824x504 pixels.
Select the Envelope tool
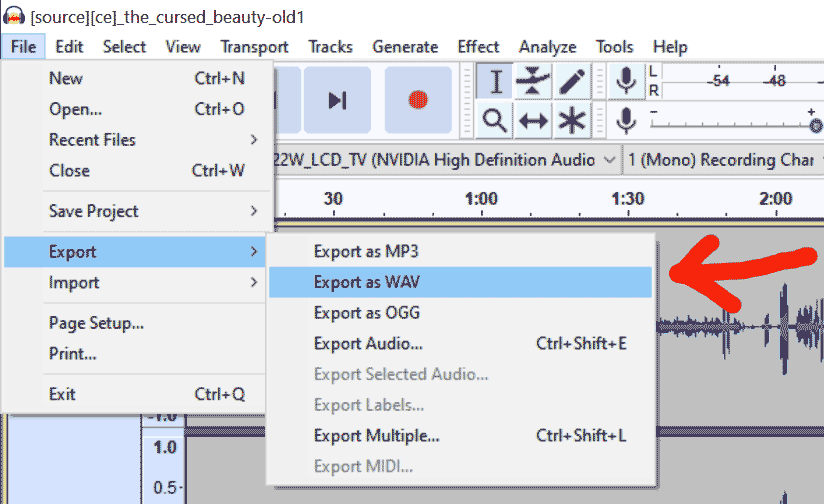533,81
